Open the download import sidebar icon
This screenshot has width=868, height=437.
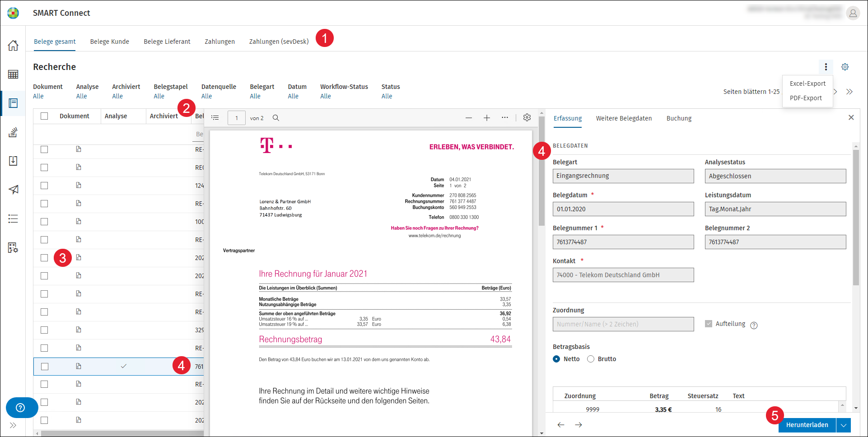click(13, 161)
